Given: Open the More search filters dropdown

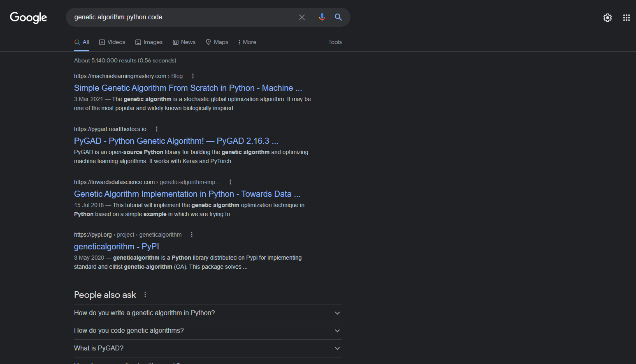Looking at the screenshot, I should (247, 42).
